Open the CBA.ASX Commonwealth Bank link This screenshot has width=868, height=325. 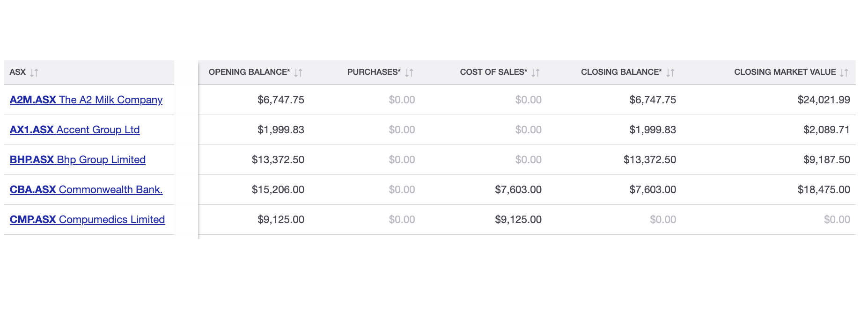86,189
